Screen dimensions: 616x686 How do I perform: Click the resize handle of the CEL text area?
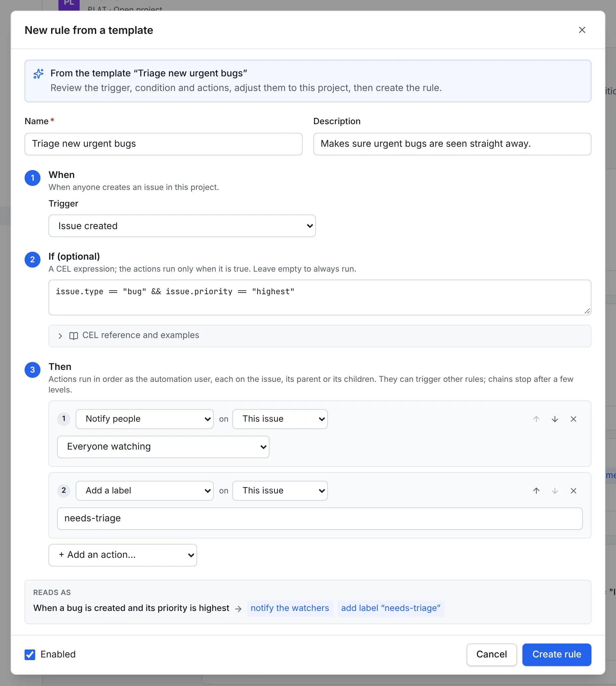[x=587, y=311]
